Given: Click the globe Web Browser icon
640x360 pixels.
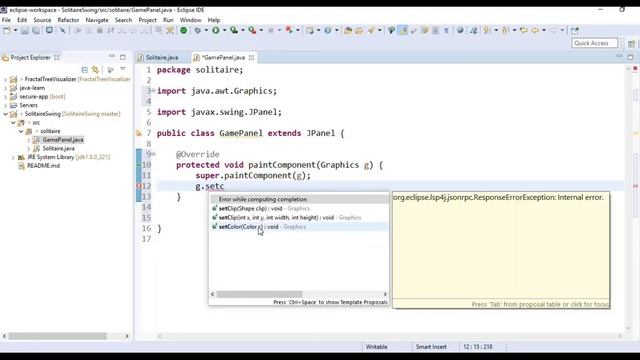Looking at the screenshot, I should click(x=460, y=30).
